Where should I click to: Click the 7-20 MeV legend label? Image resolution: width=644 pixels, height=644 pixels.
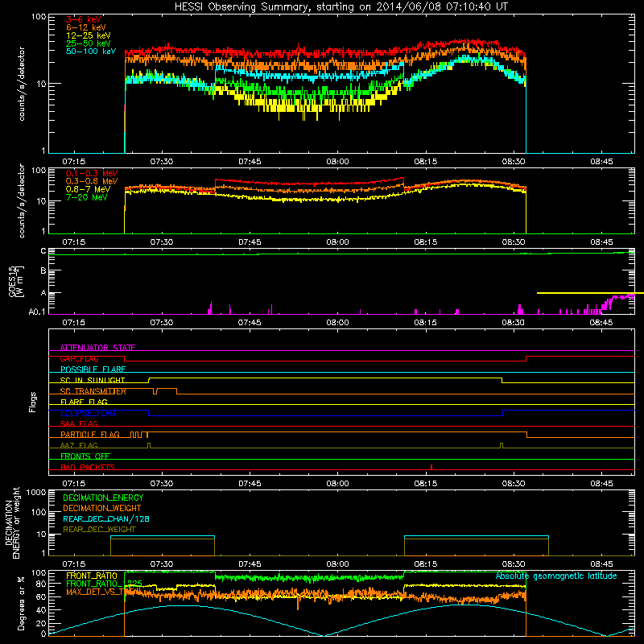tap(87, 197)
